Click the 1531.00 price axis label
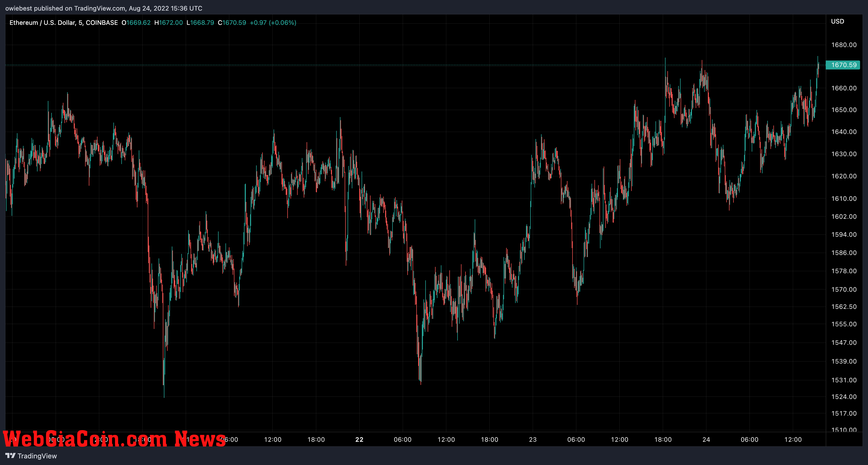Screen dimensions: 868x465 (844, 380)
